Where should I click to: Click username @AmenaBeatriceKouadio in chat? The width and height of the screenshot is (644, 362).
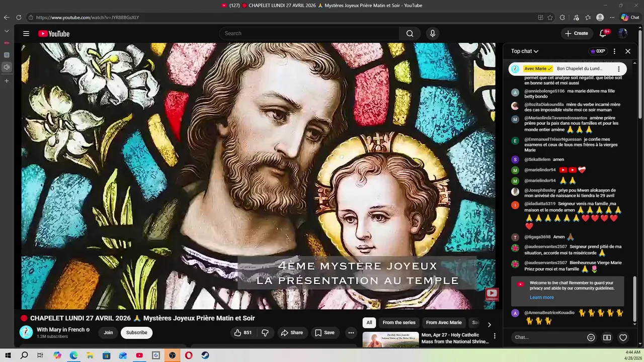(x=549, y=313)
